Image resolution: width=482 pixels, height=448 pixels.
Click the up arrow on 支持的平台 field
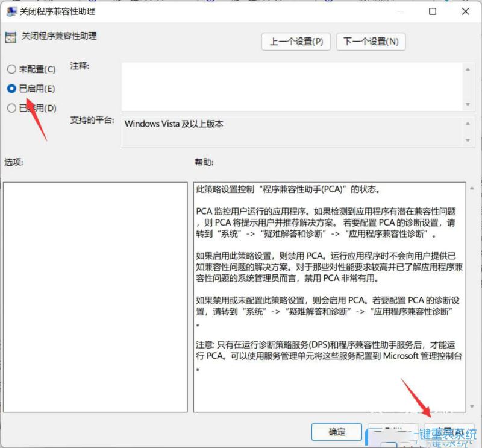tap(469, 124)
